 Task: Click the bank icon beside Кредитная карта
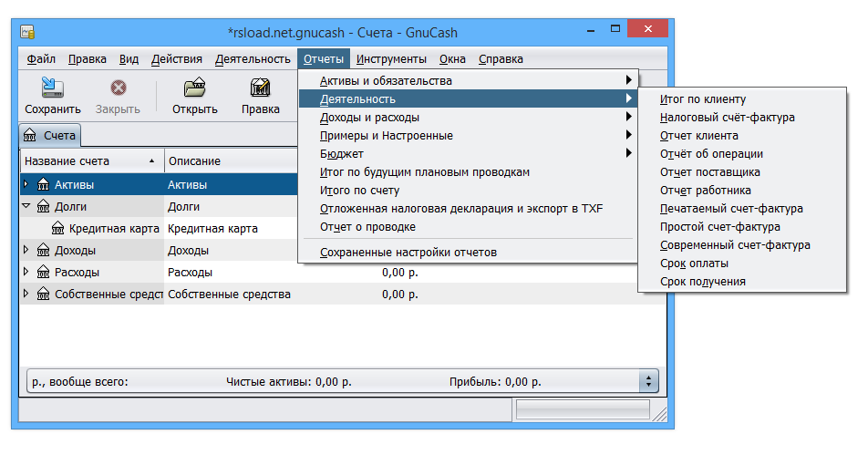coord(57,228)
